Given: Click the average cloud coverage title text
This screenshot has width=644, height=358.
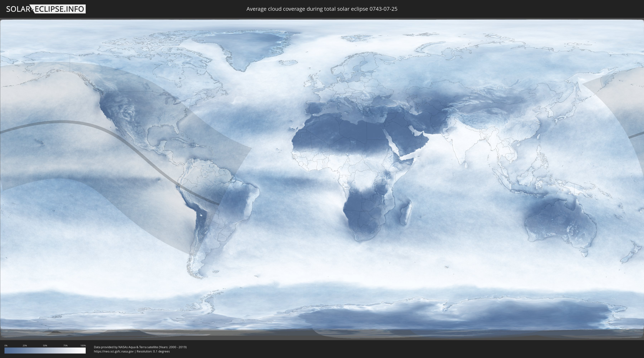Looking at the screenshot, I should [322, 9].
